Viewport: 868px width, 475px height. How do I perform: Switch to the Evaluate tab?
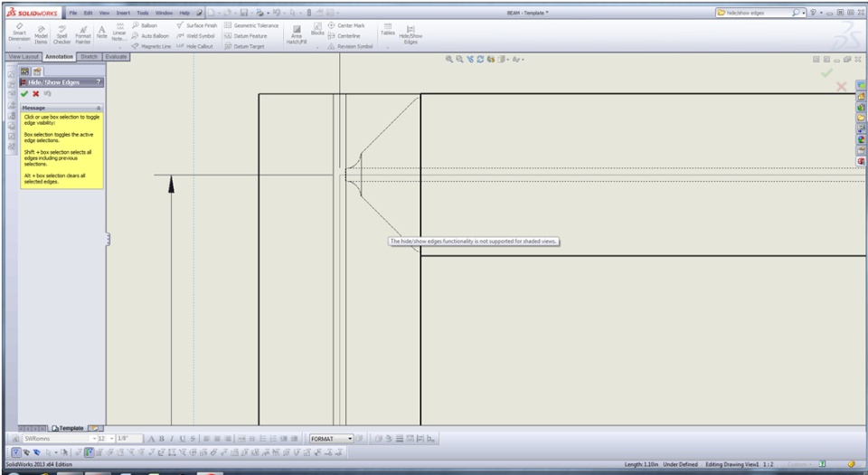point(116,56)
